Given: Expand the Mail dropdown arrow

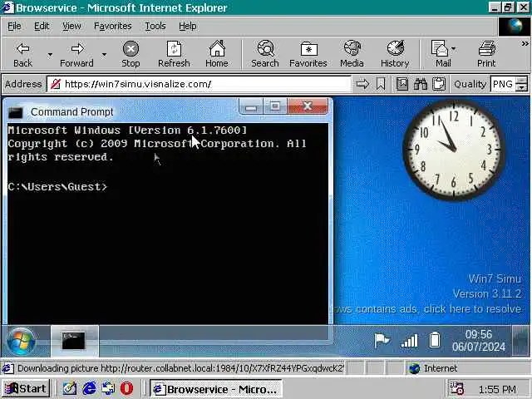Looking at the screenshot, I should (454, 49).
